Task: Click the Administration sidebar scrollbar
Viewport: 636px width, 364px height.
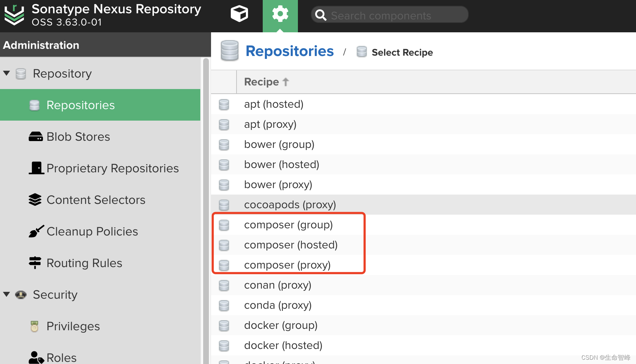Action: 206,211
